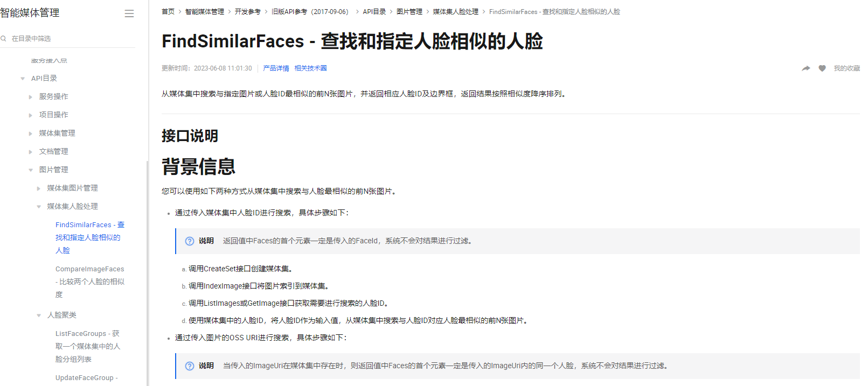
Task: Open UpdateFaceGroup sidebar item
Action: tap(87, 378)
